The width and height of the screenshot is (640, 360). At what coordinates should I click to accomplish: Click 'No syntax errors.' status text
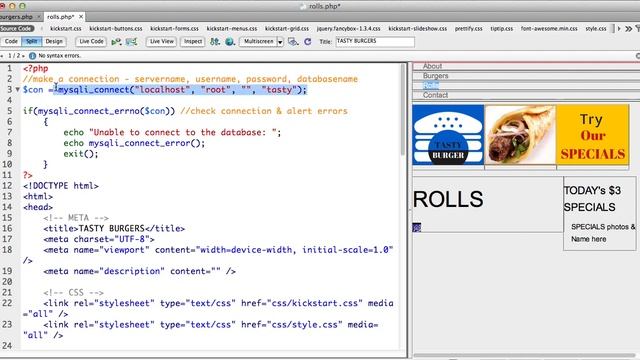click(x=60, y=56)
